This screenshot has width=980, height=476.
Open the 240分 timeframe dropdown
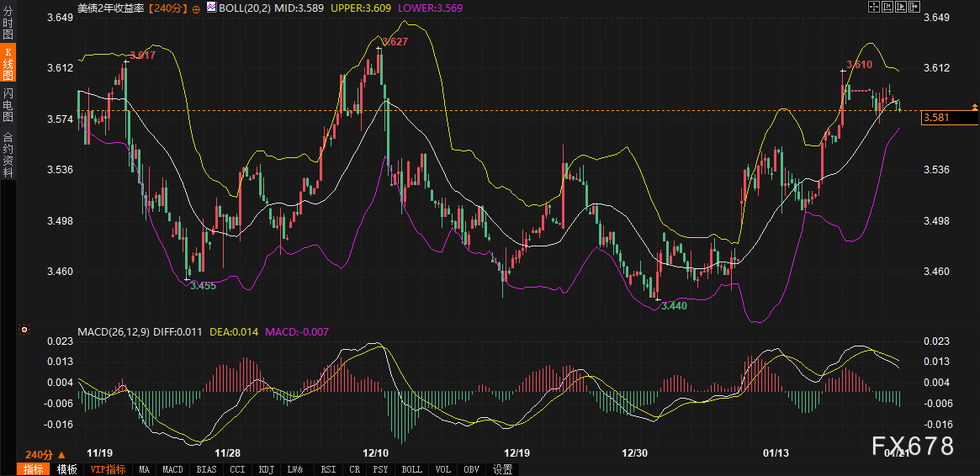[x=45, y=454]
